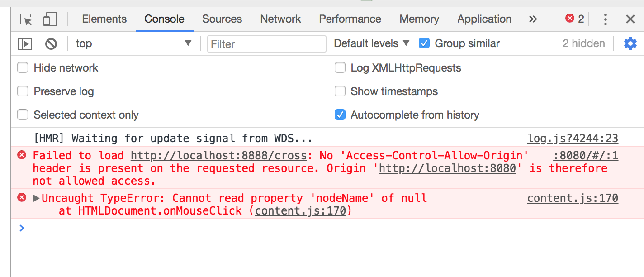
Task: Switch to the Network tab
Action: point(280,19)
